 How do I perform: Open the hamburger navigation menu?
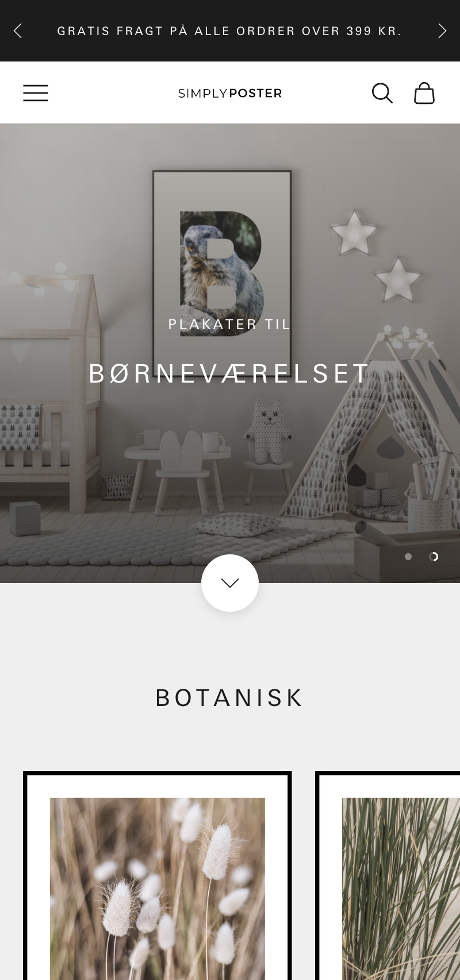pyautogui.click(x=36, y=93)
